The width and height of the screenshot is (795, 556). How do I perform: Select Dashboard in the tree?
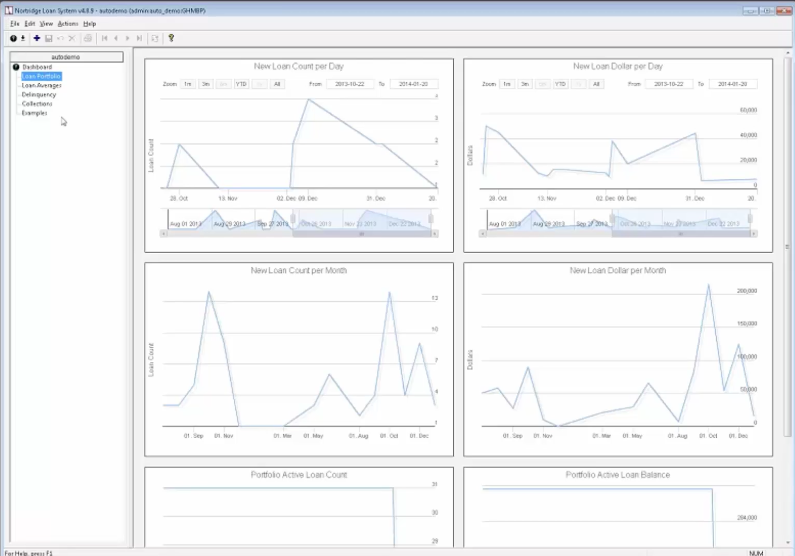[x=37, y=67]
